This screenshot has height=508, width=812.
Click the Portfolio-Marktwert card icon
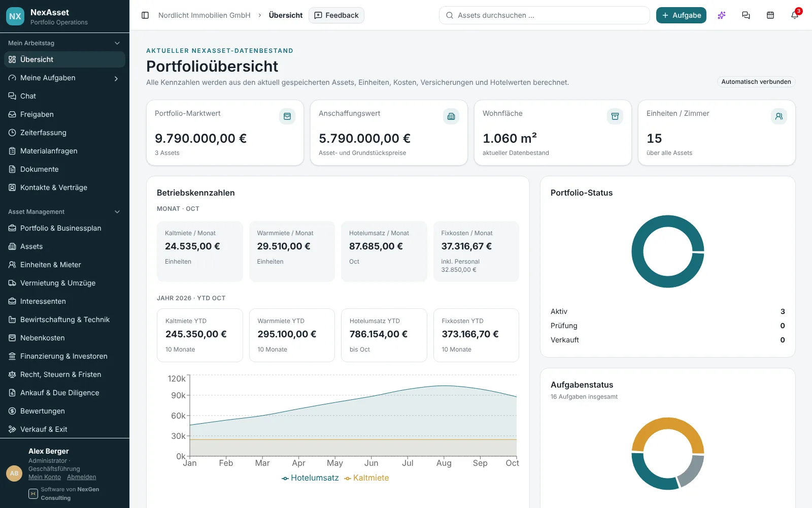pos(287,116)
